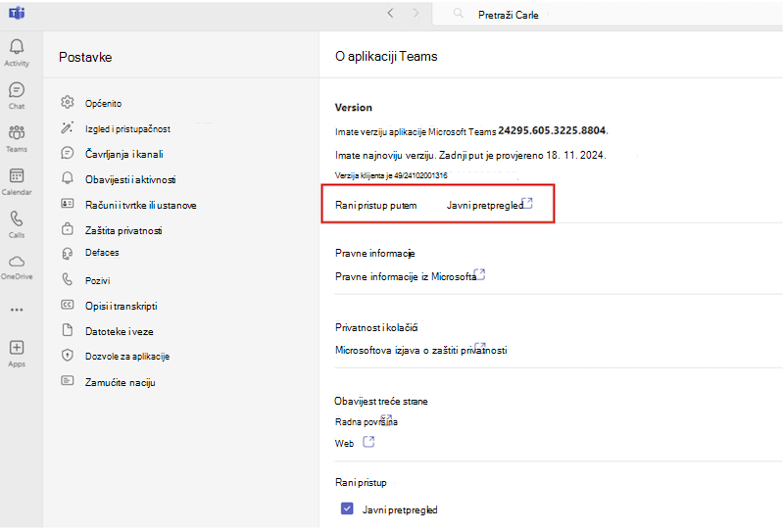Click the Rani pristup putem text
The image size is (784, 532).
tap(376, 205)
